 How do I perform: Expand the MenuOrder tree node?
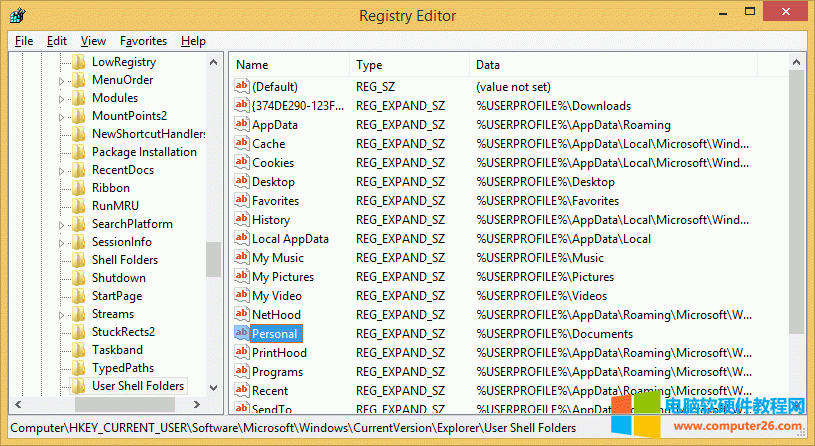tap(62, 81)
